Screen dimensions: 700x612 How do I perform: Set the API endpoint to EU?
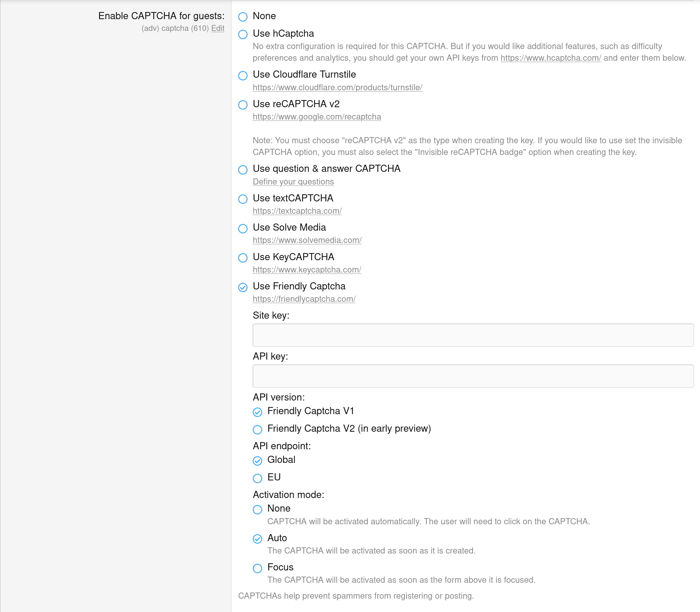click(257, 478)
